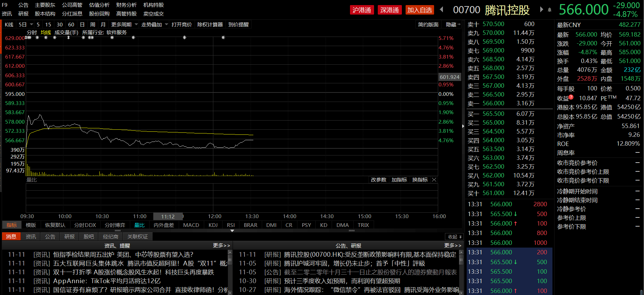Close the 量比 indicator sub-panel with the X
The width and height of the screenshot is (644, 295).
(x=434, y=180)
